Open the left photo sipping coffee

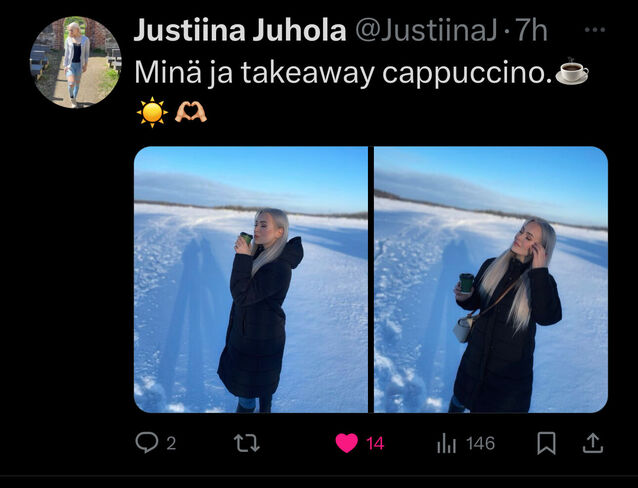[251, 279]
